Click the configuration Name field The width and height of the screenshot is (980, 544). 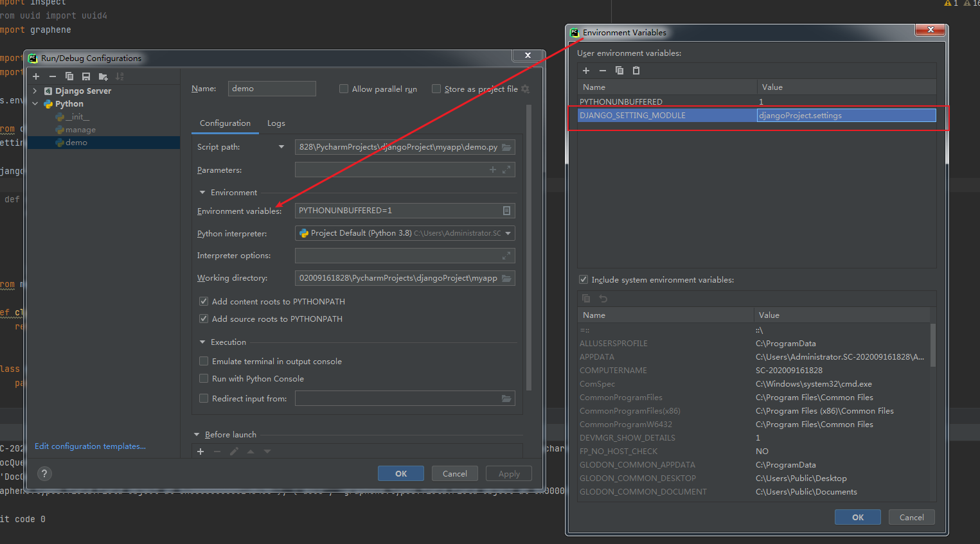click(272, 89)
